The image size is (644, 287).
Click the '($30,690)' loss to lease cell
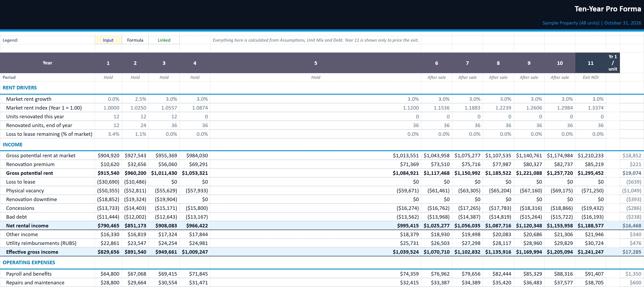[x=108, y=182]
